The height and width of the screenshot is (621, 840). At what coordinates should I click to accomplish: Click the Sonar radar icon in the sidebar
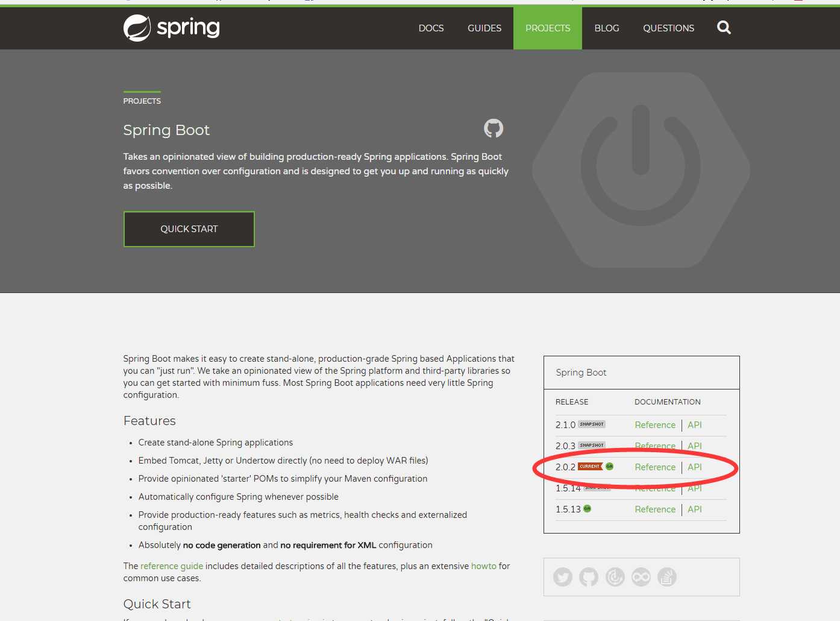615,577
